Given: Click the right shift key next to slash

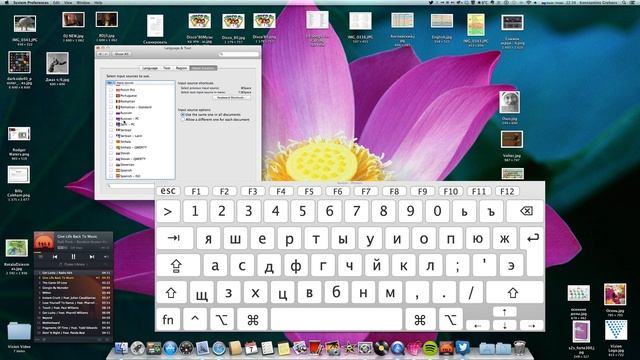Looking at the screenshot, I should [514, 292].
